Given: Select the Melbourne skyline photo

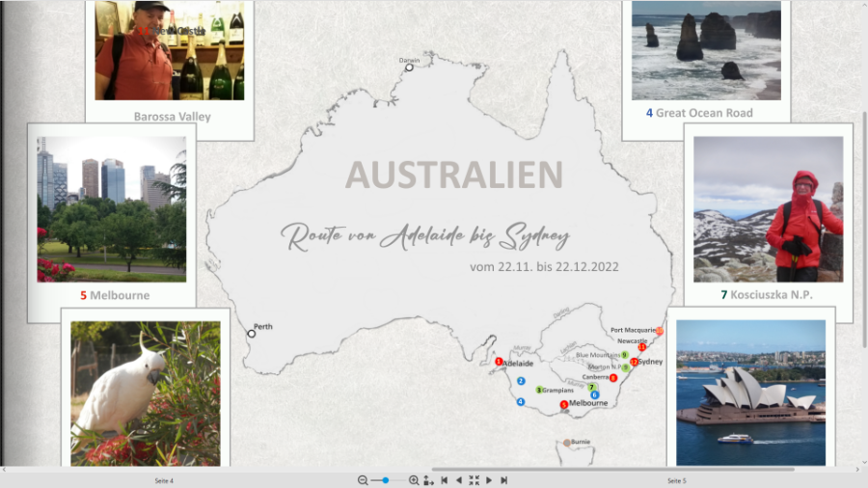Looking at the screenshot, I should [112, 208].
